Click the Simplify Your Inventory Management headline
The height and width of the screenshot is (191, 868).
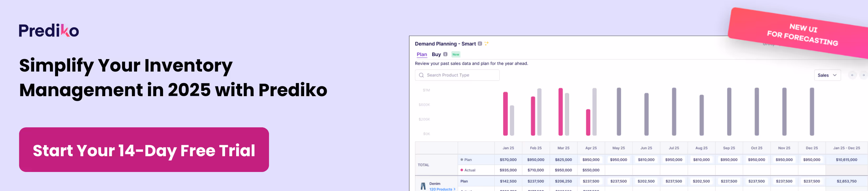[x=173, y=77]
